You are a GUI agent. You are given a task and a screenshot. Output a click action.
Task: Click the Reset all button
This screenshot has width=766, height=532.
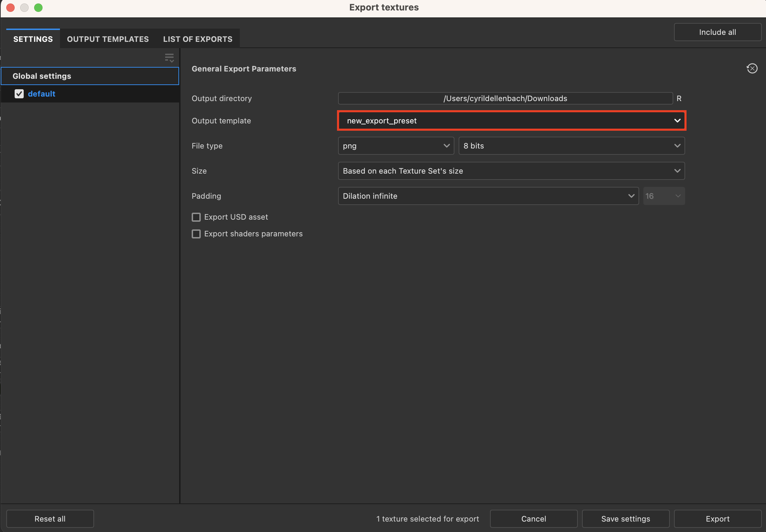[50, 518]
